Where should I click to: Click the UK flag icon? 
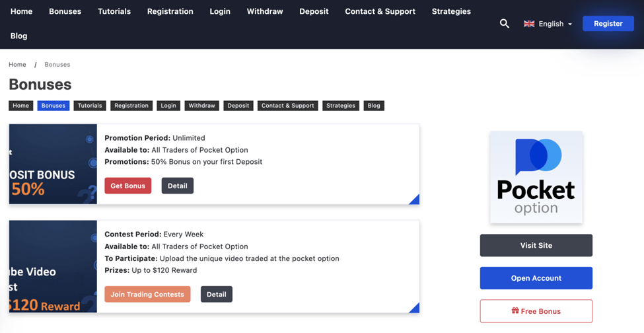click(x=529, y=24)
